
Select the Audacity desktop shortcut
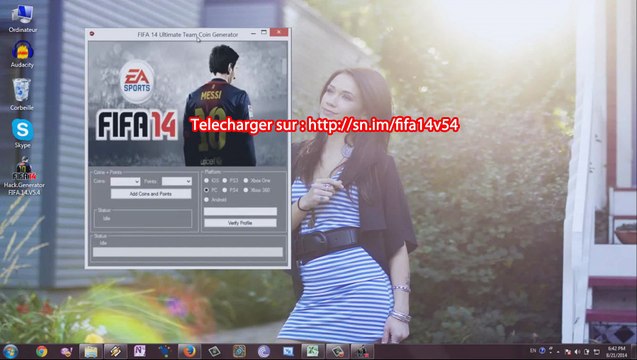pyautogui.click(x=22, y=54)
